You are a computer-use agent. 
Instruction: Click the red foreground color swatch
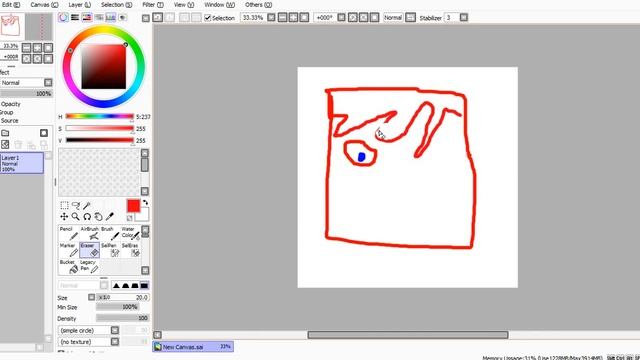click(x=133, y=206)
